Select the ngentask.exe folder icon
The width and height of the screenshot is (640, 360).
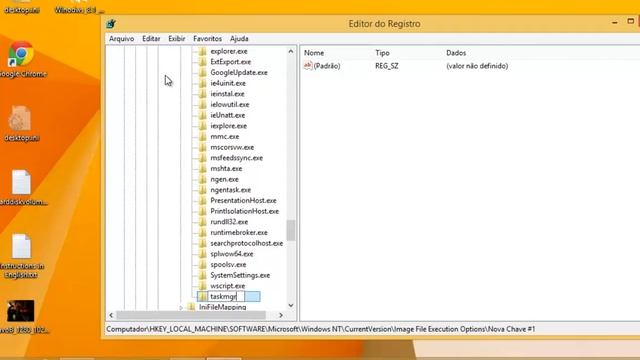tap(202, 190)
